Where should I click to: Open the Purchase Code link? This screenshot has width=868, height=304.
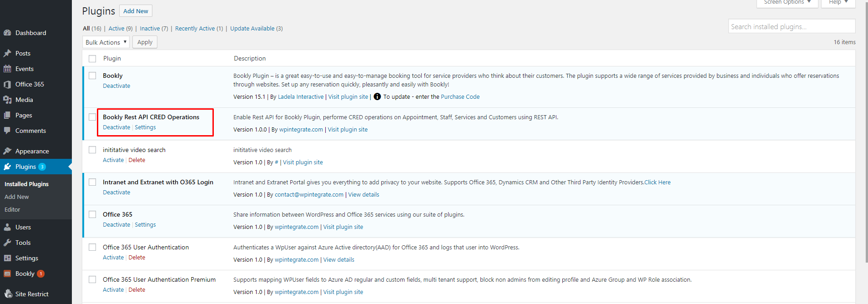coord(460,96)
